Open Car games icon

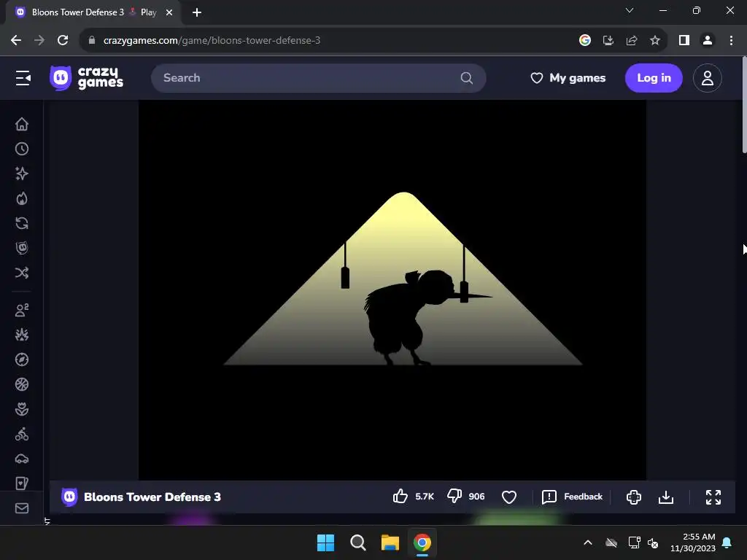click(22, 459)
